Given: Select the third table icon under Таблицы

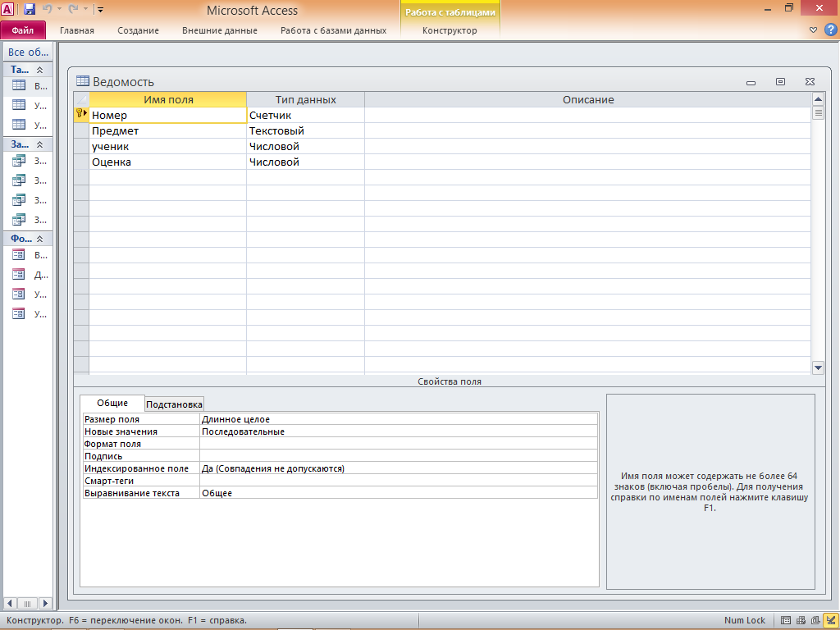Looking at the screenshot, I should click(x=19, y=125).
